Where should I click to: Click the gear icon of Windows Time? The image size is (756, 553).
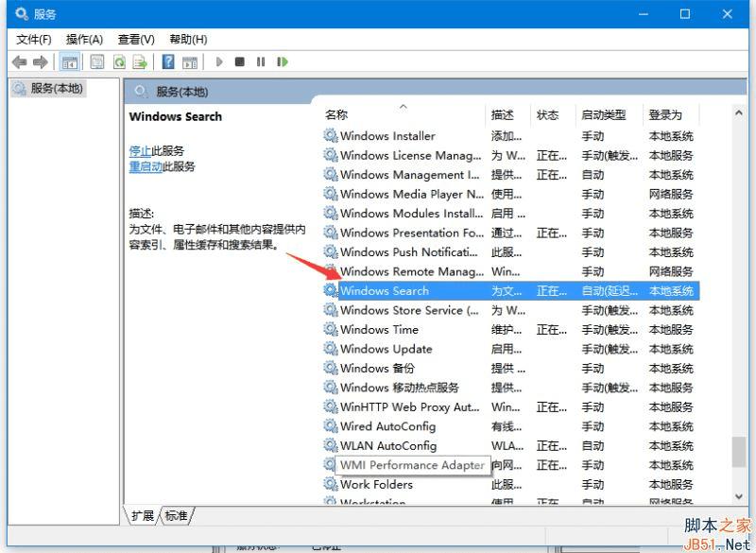tap(330, 329)
